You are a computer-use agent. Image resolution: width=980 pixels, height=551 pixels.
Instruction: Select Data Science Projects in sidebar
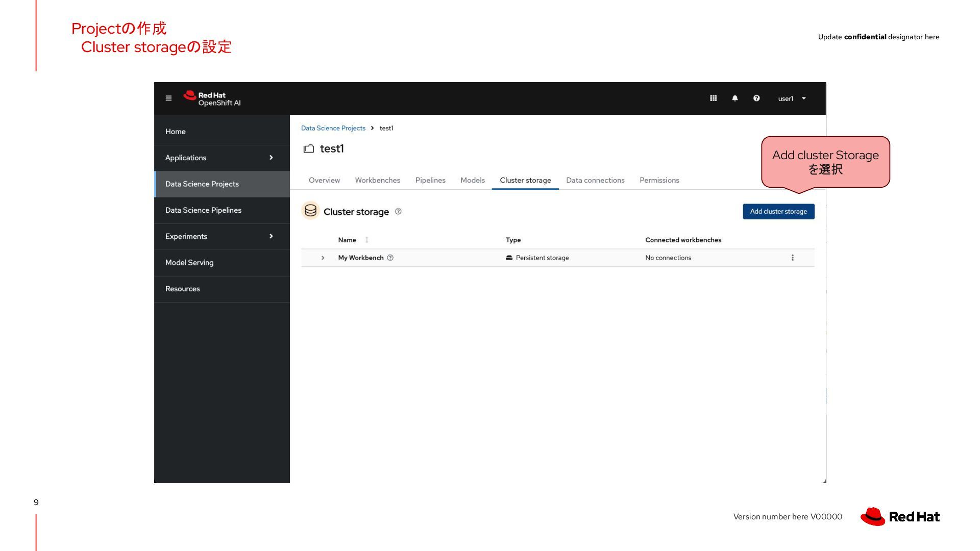click(x=222, y=184)
